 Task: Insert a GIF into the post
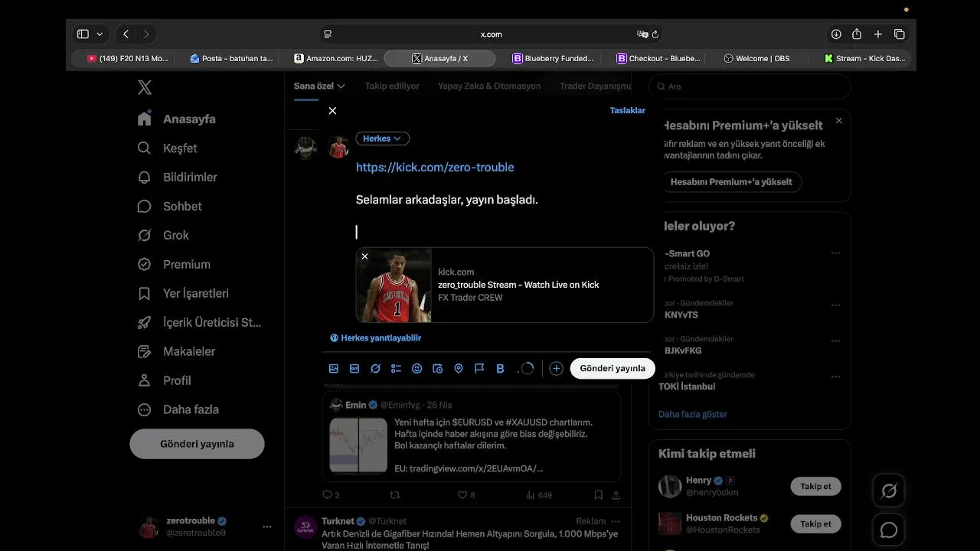[x=354, y=368]
